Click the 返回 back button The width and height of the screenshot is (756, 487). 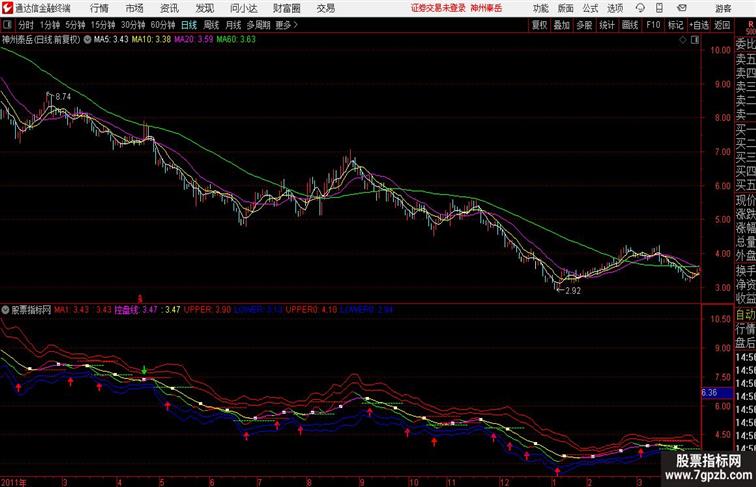[x=722, y=25]
